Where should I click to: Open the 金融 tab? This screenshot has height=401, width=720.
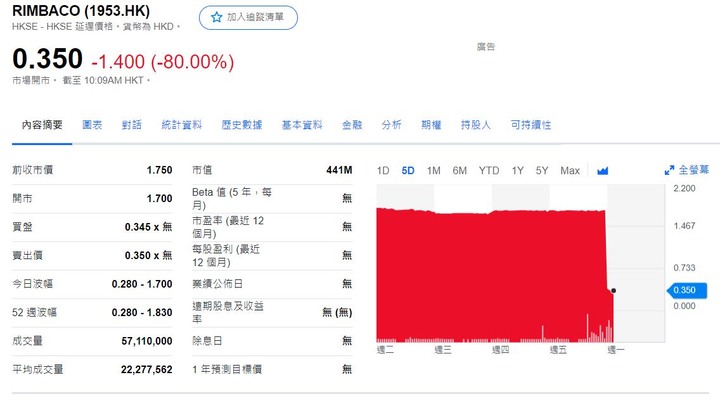point(352,125)
